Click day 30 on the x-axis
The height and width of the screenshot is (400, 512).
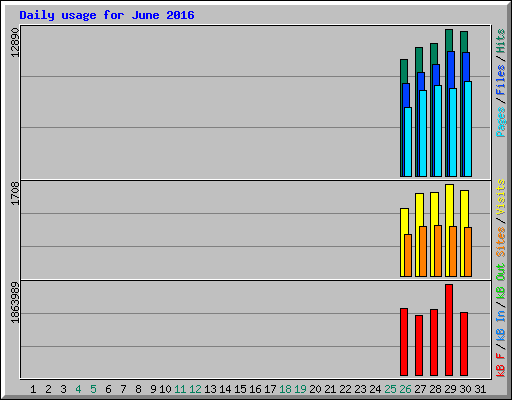pos(465,389)
